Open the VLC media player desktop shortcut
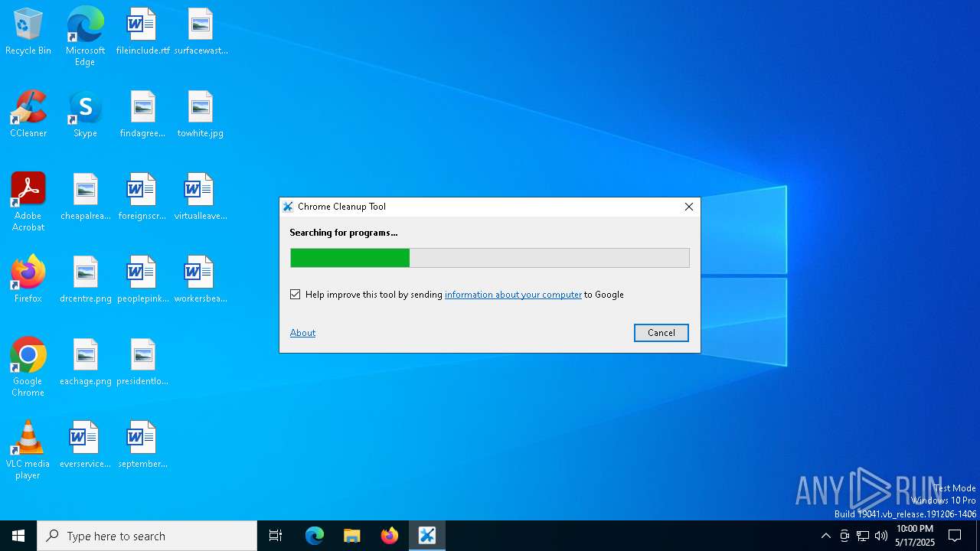 pos(28,450)
